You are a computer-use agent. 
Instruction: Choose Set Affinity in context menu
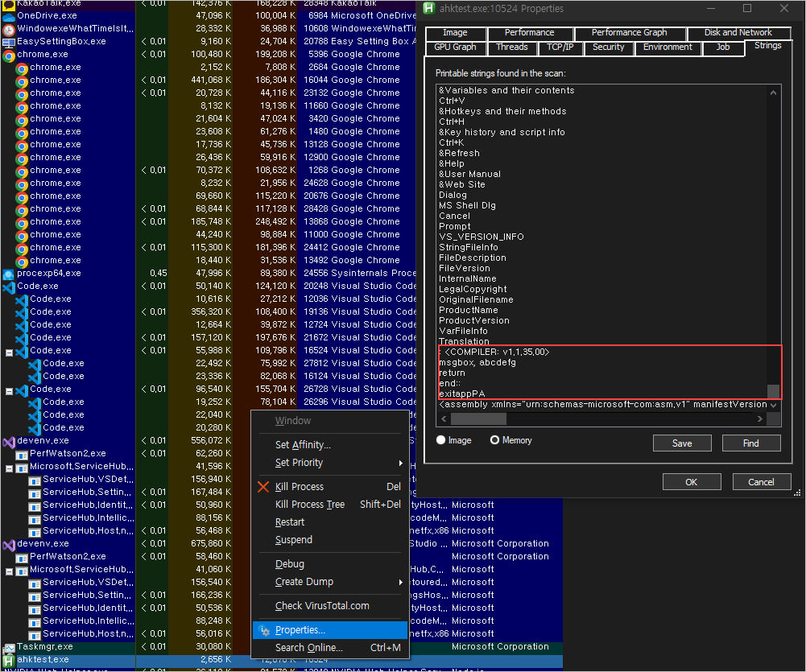point(329,445)
